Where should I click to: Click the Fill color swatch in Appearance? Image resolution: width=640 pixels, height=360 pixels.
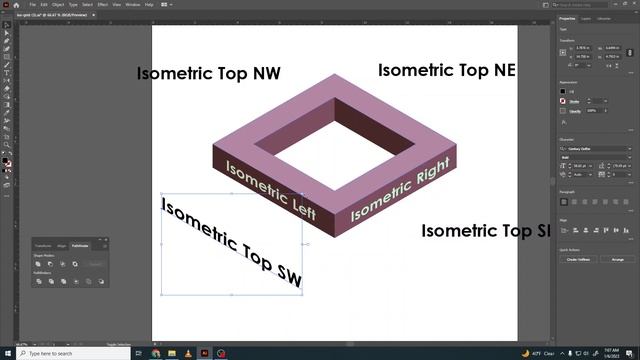click(563, 91)
